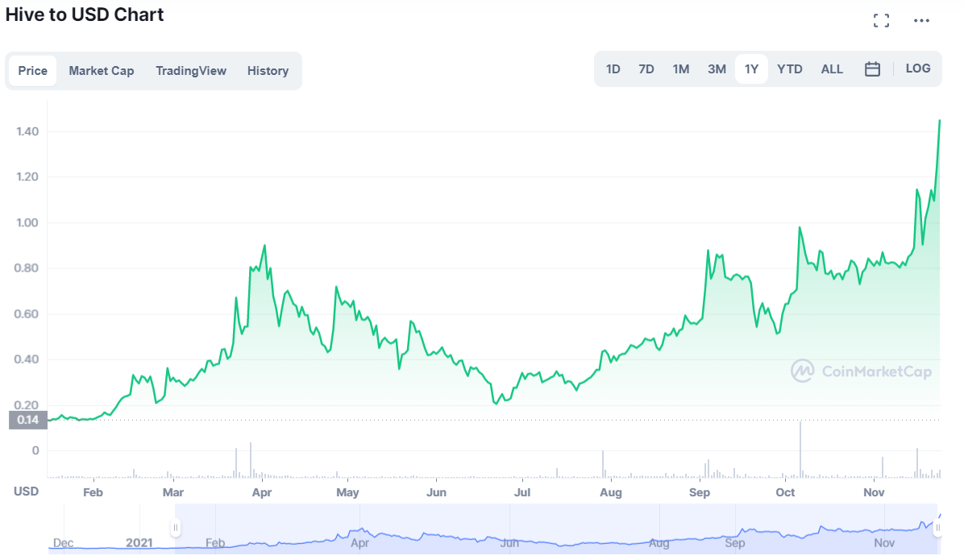Viewport: 964px width, 560px height.
Task: Open the fullscreen chart view icon
Action: tap(881, 21)
